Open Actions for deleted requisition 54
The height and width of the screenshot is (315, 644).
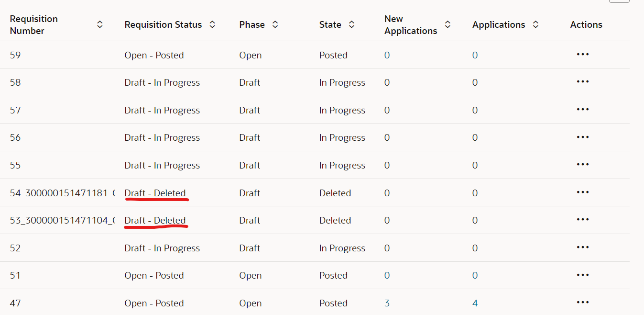coord(582,192)
